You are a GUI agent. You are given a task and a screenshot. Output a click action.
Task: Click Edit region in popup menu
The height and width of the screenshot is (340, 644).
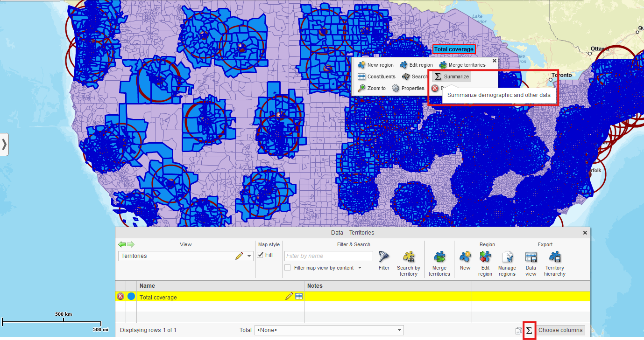pyautogui.click(x=416, y=65)
